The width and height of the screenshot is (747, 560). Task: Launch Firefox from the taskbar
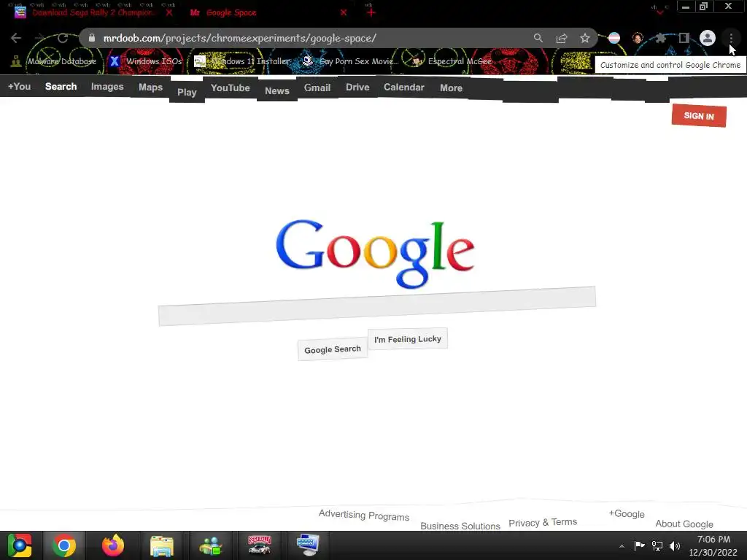(x=113, y=545)
